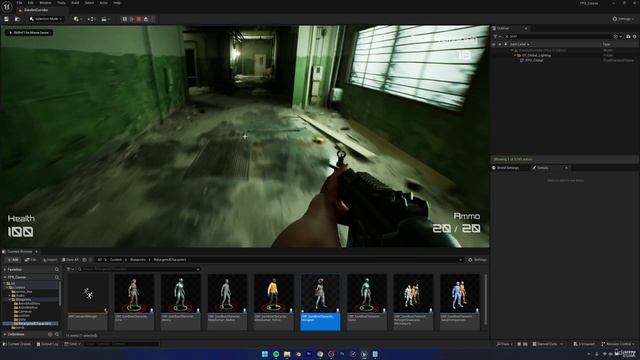Screen dimensions: 640x360
Task: Click the Outliner search field
Action: [x=558, y=36]
